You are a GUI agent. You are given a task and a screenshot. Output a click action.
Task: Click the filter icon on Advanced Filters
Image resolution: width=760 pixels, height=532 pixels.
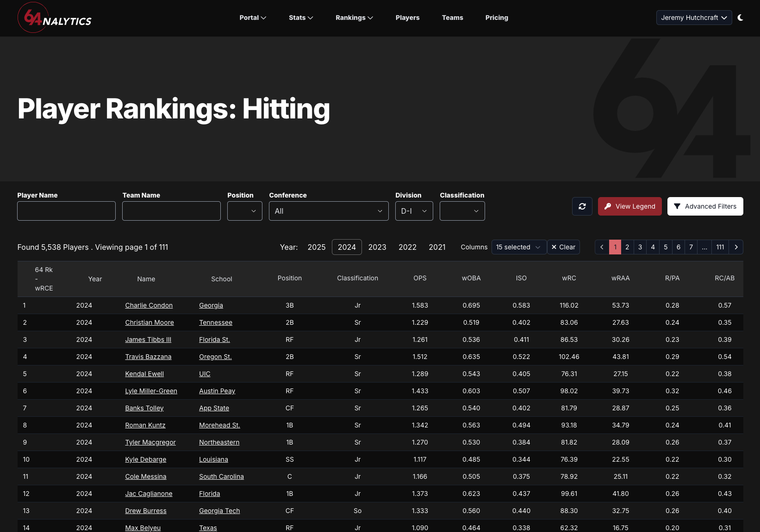tap(677, 206)
